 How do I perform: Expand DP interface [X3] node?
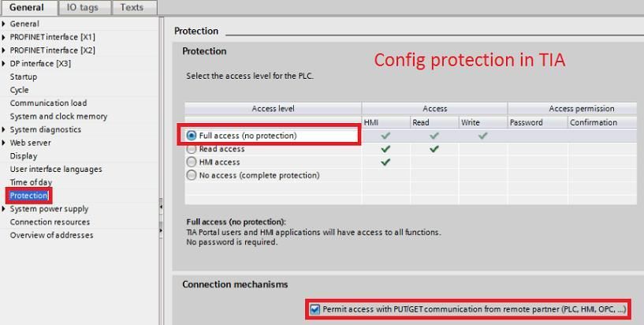point(5,64)
